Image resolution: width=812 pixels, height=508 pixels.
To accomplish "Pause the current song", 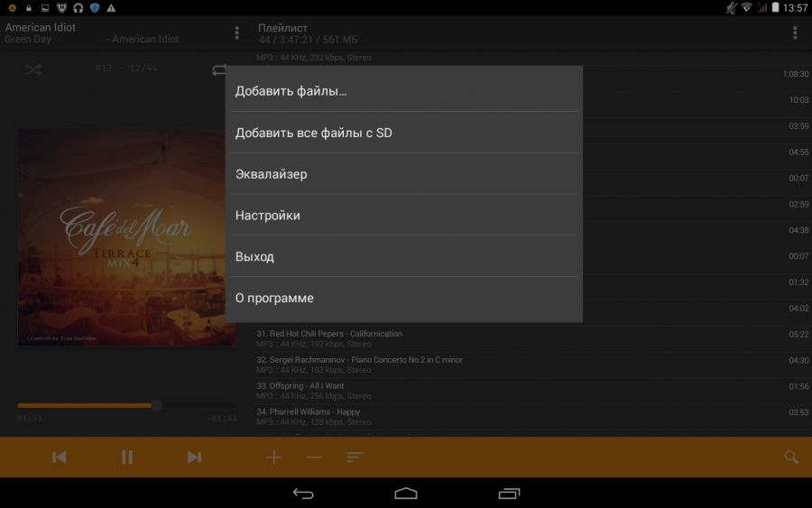I will 127,457.
